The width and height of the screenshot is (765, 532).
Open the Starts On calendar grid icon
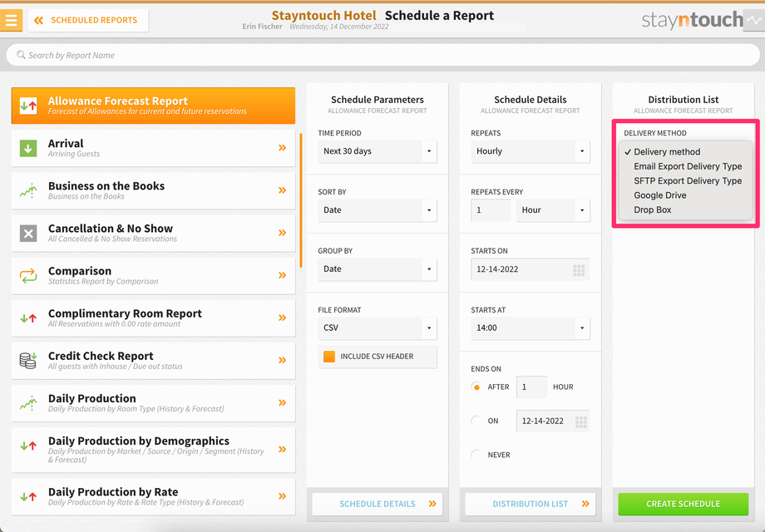click(579, 270)
